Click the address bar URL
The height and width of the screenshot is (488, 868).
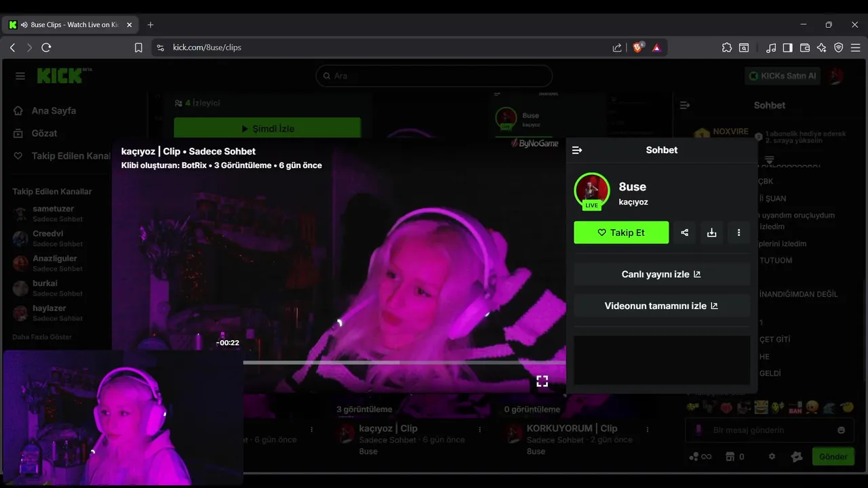click(x=207, y=47)
